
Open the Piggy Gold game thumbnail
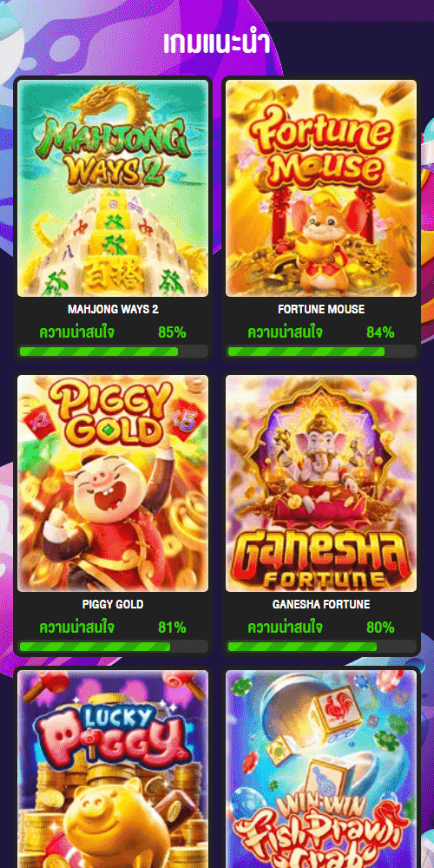tap(113, 483)
